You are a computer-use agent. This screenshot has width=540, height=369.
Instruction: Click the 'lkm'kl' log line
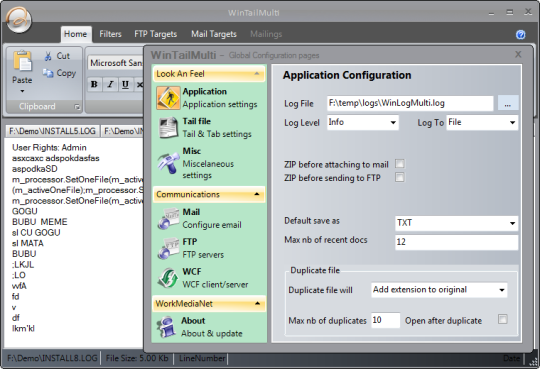pyautogui.click(x=23, y=328)
